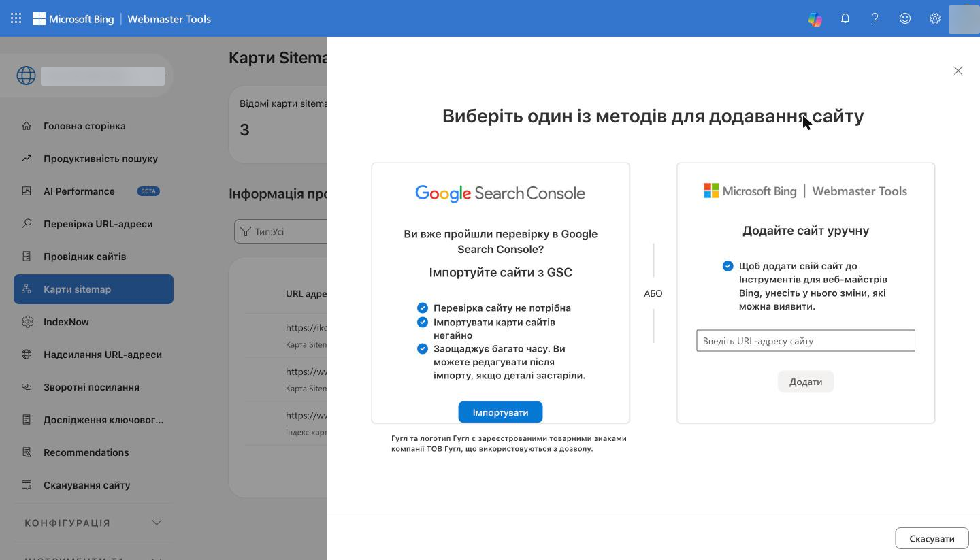Screen dimensions: 980x560
Task: Open the settings gear icon
Action: [935, 18]
